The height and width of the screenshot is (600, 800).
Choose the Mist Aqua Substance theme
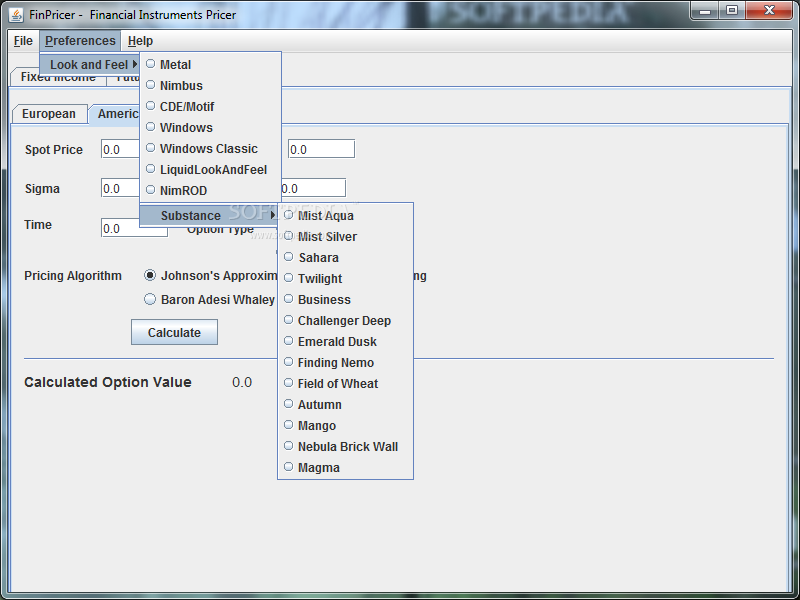[x=345, y=215]
